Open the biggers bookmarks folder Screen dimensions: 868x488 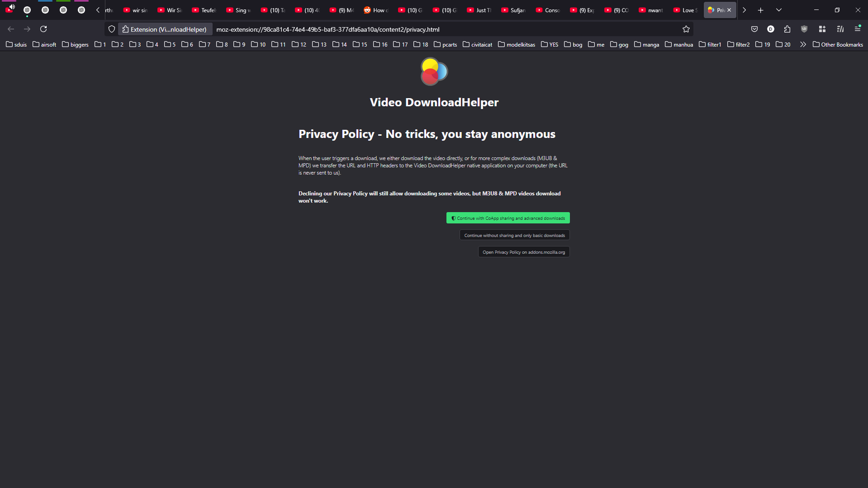[x=75, y=44]
